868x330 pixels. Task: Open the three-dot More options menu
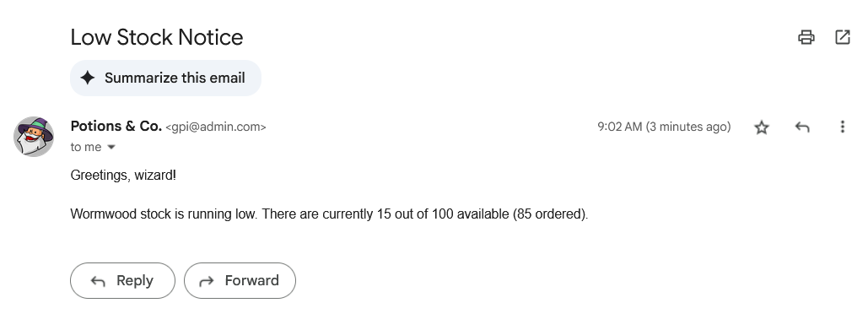click(x=842, y=127)
